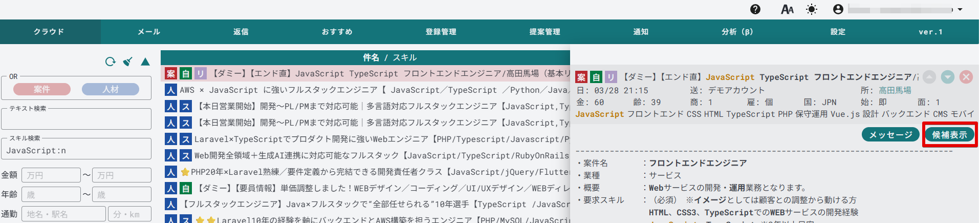Open the font size (AA) setting
This screenshot has width=980, height=223.
pyautogui.click(x=787, y=9)
